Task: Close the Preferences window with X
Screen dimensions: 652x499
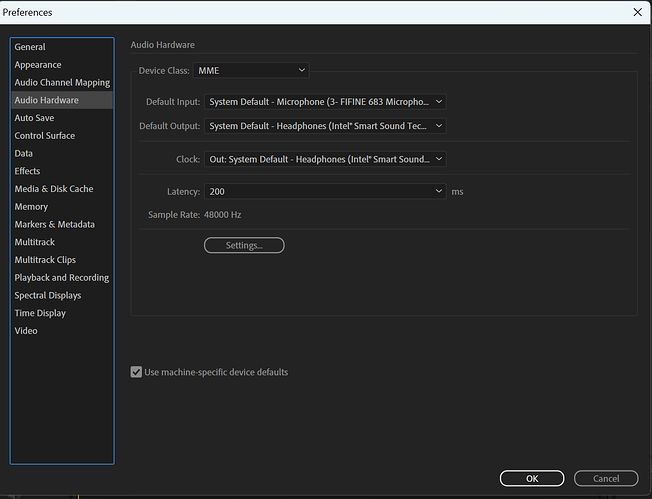Action: 637,12
